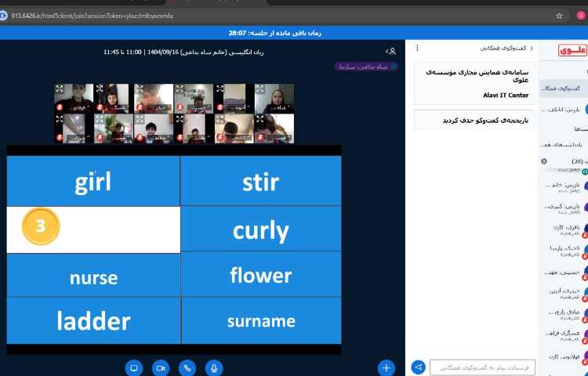Click the users list gear settings icon
Image resolution: width=588 pixels, height=376 pixels.
pyautogui.click(x=544, y=161)
